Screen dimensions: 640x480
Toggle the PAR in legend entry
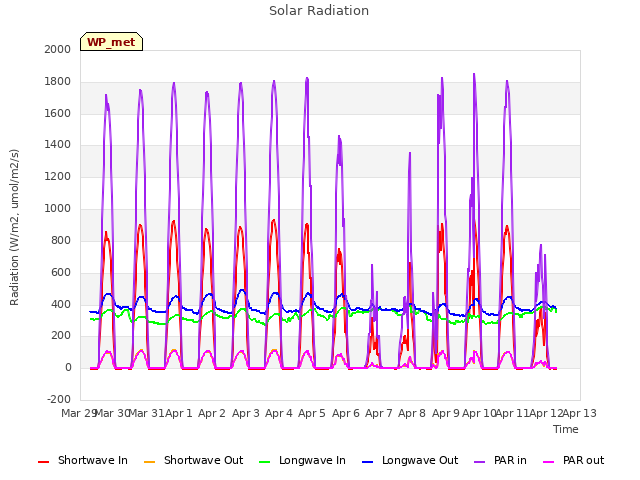500,460
